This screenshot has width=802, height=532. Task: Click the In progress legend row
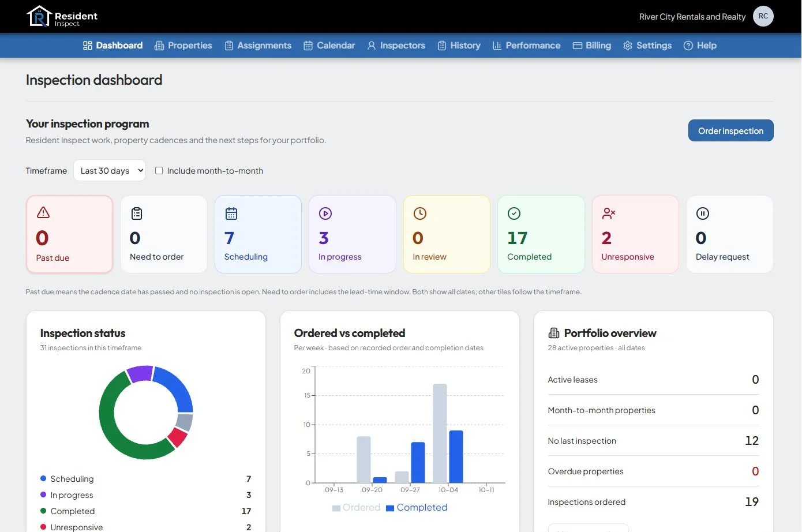point(146,495)
